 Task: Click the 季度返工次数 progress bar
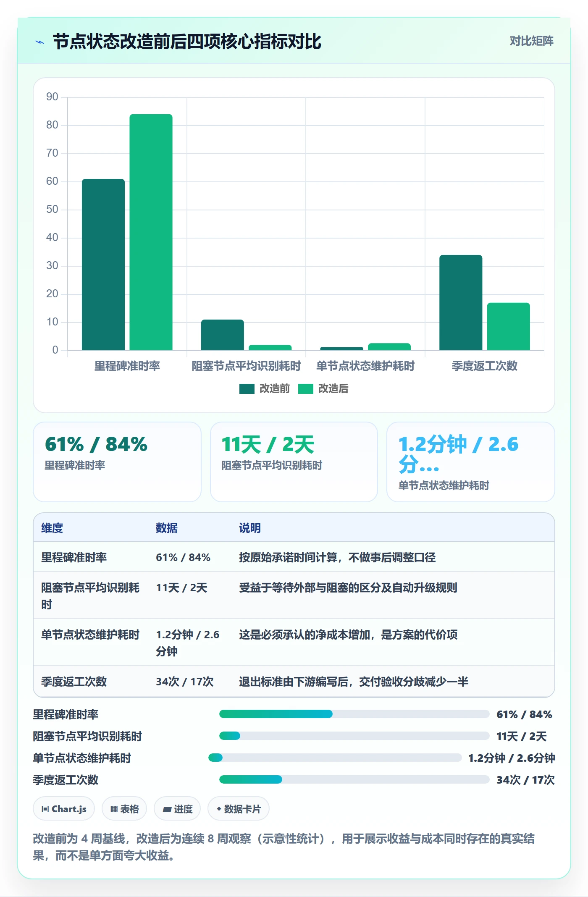(354, 779)
